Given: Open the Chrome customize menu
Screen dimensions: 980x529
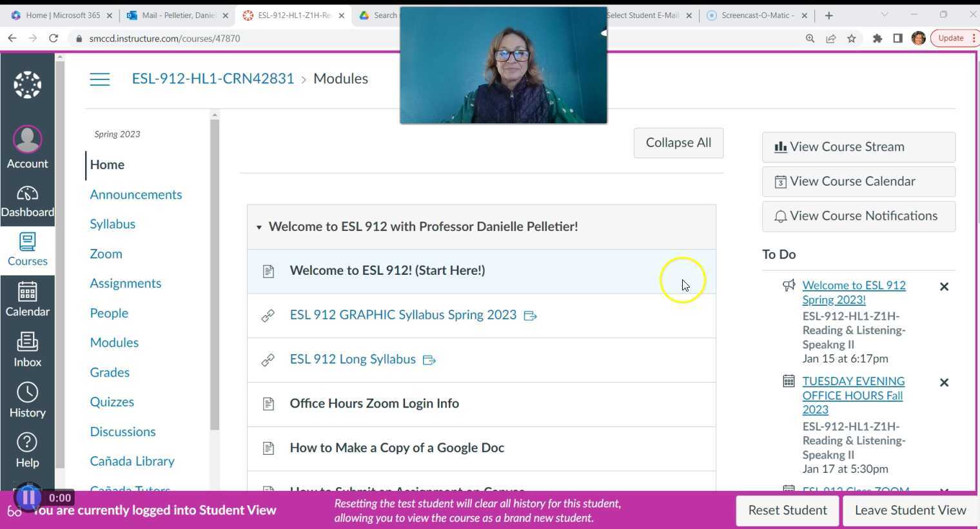Looking at the screenshot, I should pyautogui.click(x=975, y=38).
